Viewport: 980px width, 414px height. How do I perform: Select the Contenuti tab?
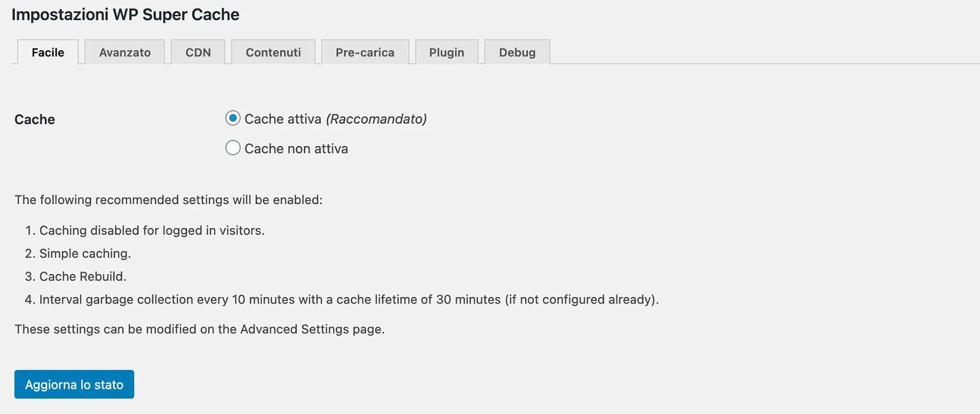273,52
